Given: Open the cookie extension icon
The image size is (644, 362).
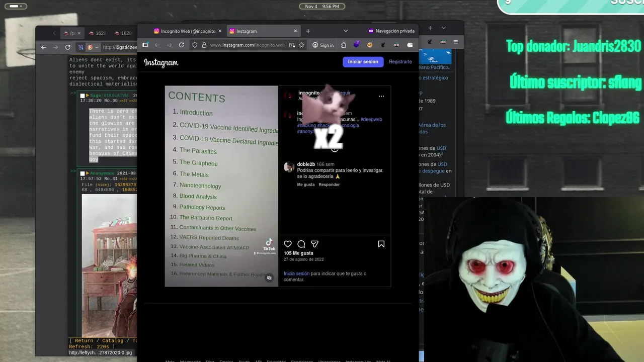Looking at the screenshot, I should tap(369, 45).
